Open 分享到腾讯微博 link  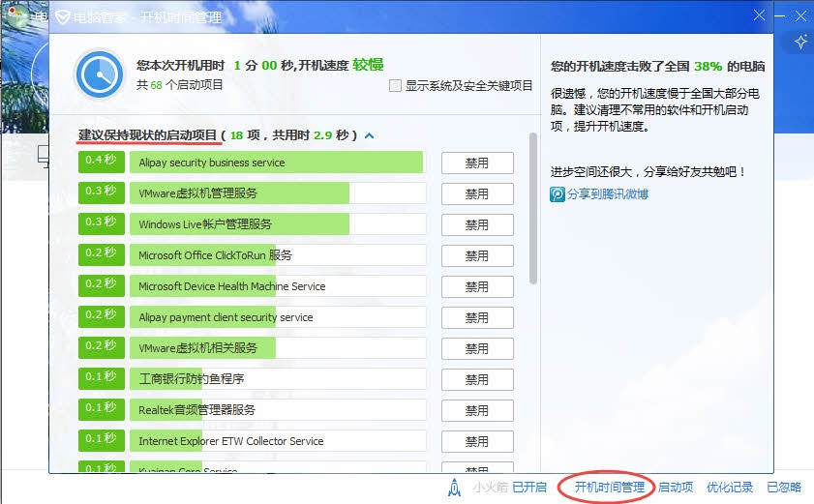(608, 194)
